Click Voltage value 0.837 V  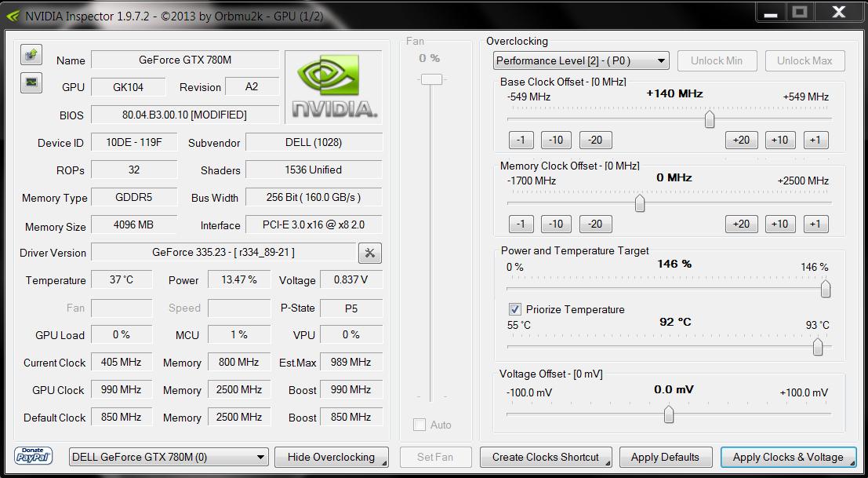pos(351,279)
